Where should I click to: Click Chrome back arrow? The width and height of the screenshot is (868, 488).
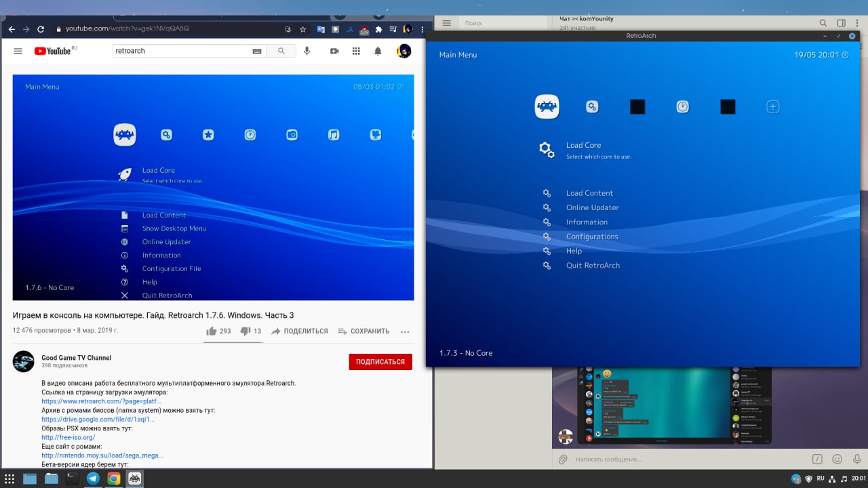(x=11, y=29)
